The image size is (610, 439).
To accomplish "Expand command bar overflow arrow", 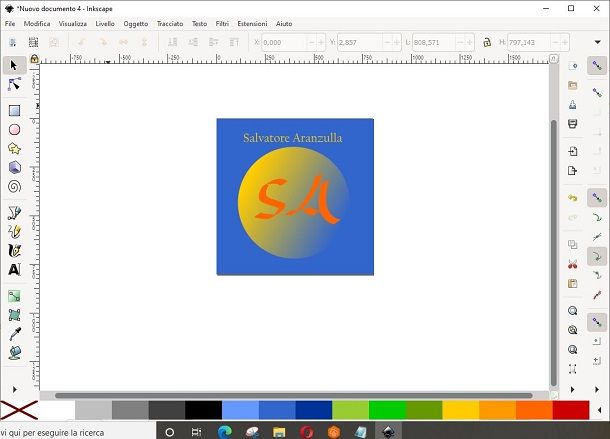I will tap(572, 389).
